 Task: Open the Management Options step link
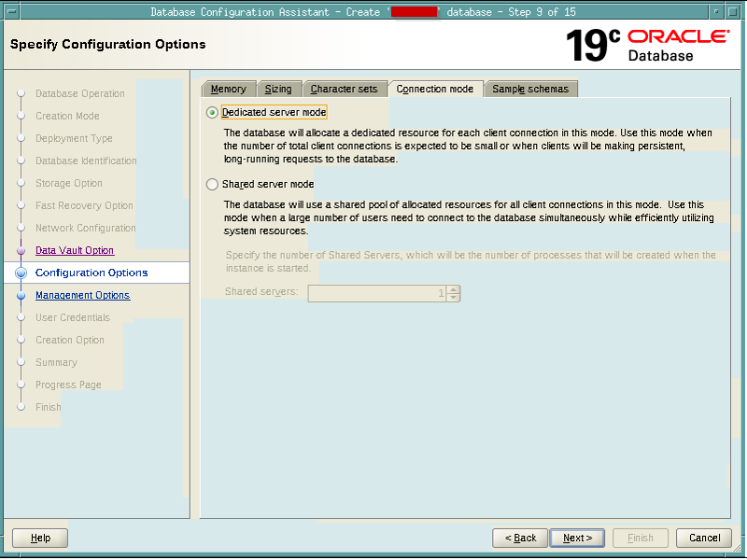(82, 295)
